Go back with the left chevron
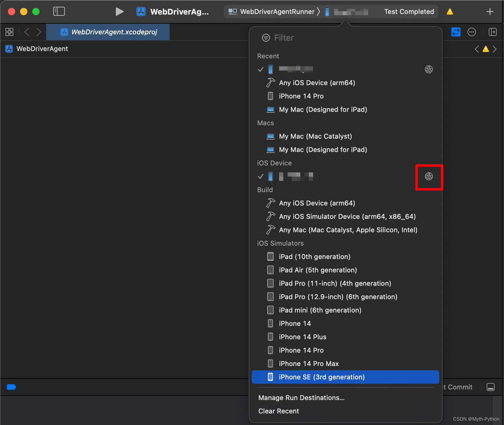The width and height of the screenshot is (504, 425). click(27, 32)
